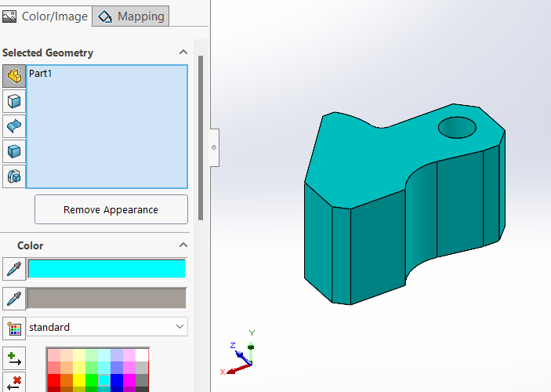Collapse the Selected Geometry section
This screenshot has height=392, width=551.
pos(183,53)
